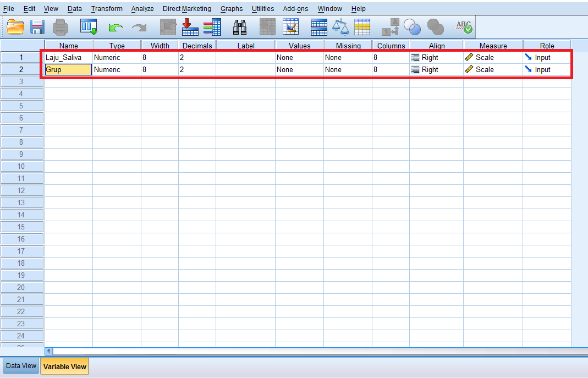Click the Go to variable icon with the red arrow
This screenshot has width=588, height=378.
pos(190,26)
